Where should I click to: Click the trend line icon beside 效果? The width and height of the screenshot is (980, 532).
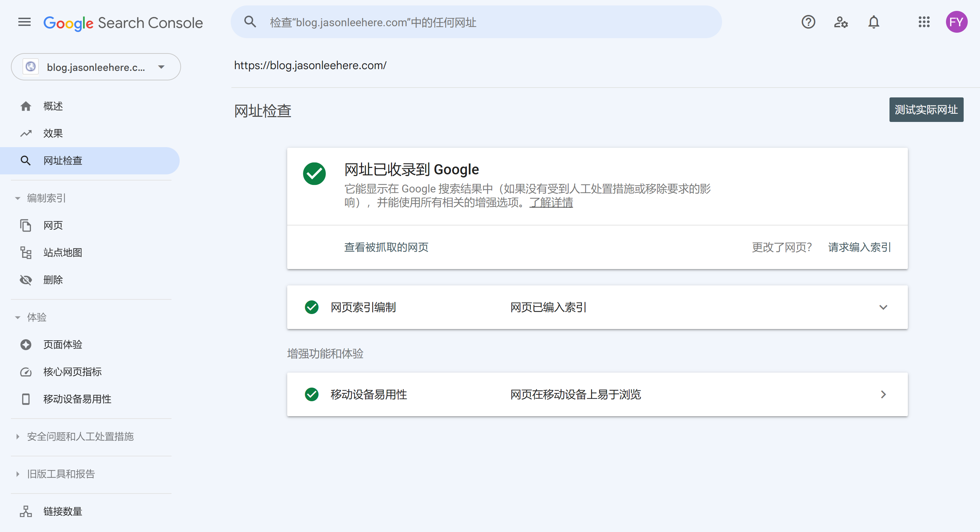click(x=26, y=133)
